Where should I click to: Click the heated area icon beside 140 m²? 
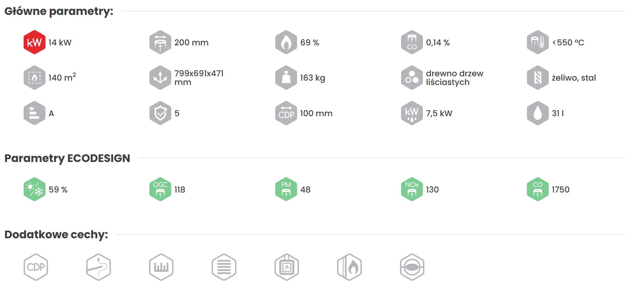click(35, 77)
